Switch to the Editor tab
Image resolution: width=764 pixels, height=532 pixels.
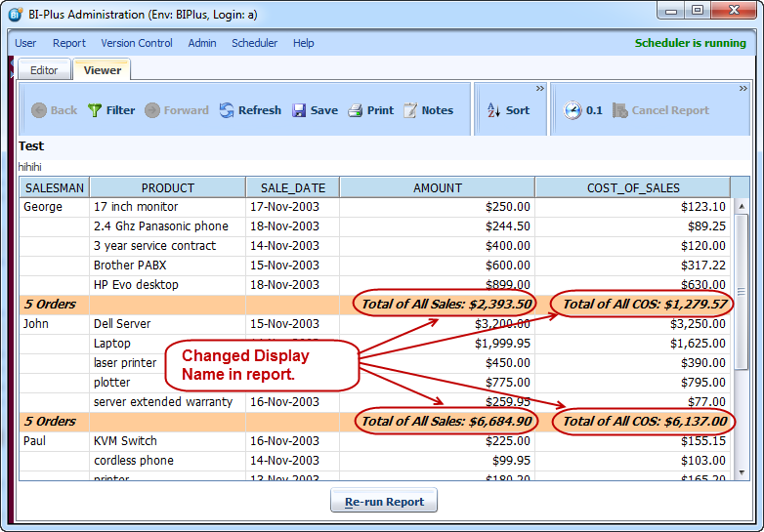[44, 70]
